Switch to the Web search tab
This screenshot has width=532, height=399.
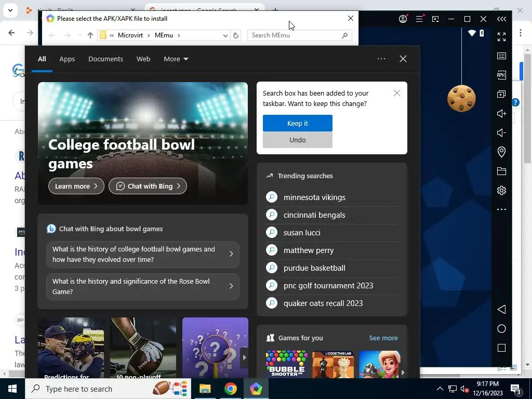(143, 59)
